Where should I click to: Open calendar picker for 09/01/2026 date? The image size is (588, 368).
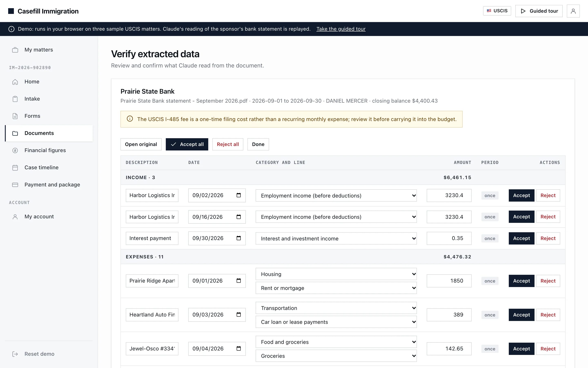tap(239, 281)
